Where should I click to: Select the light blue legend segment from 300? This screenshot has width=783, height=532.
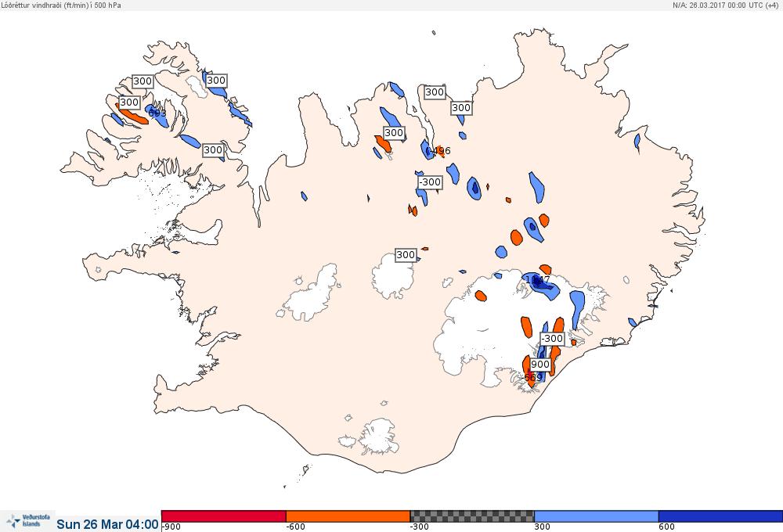596,516
